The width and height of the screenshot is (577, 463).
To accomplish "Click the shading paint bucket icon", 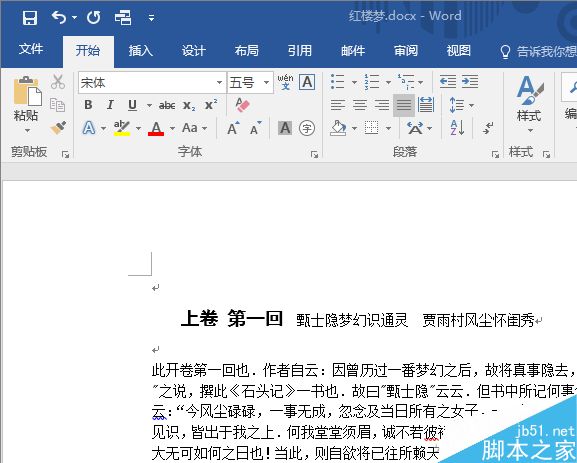I will click(338, 128).
